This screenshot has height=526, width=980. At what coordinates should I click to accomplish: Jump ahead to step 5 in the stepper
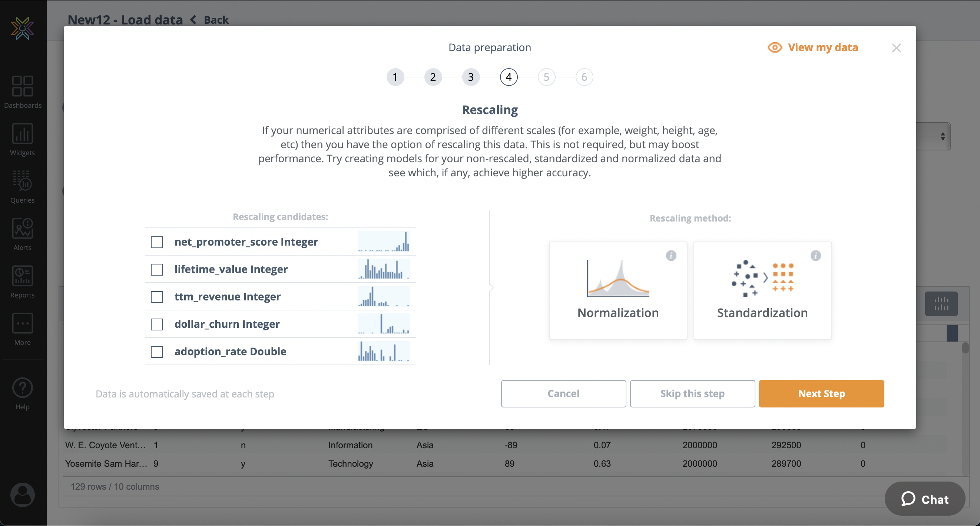[547, 77]
